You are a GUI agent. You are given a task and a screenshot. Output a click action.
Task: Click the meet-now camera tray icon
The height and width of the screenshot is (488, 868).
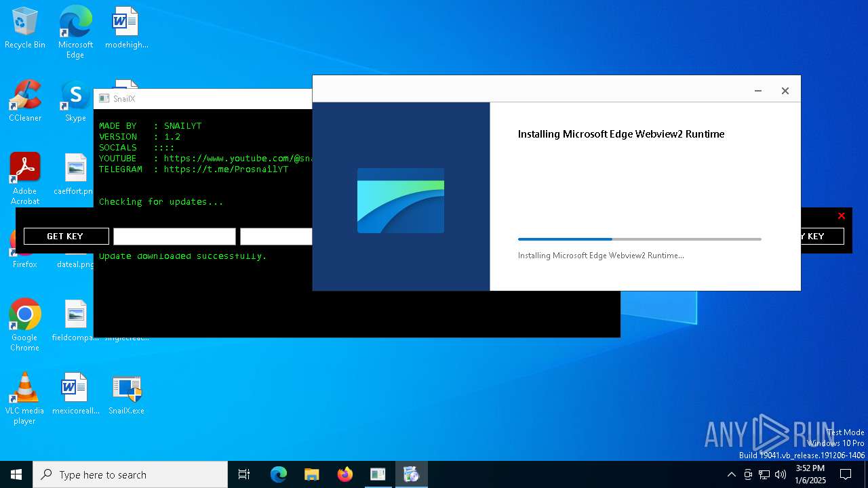tap(747, 474)
